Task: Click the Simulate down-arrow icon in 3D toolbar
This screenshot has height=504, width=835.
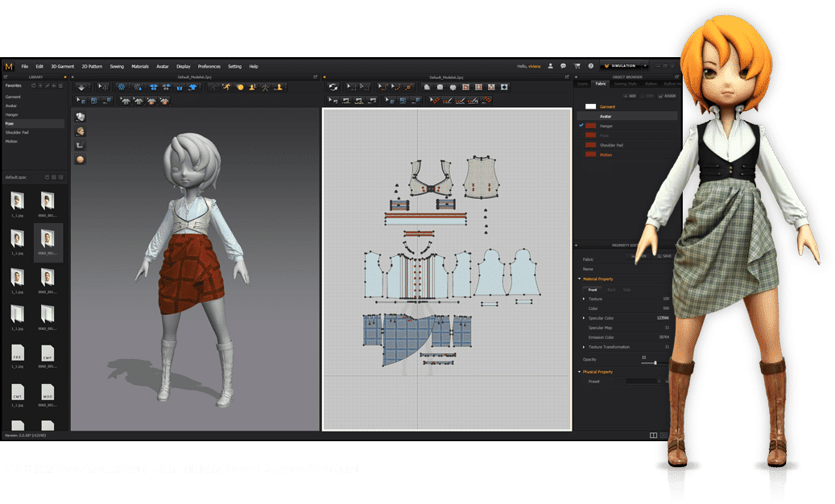Action: [81, 87]
